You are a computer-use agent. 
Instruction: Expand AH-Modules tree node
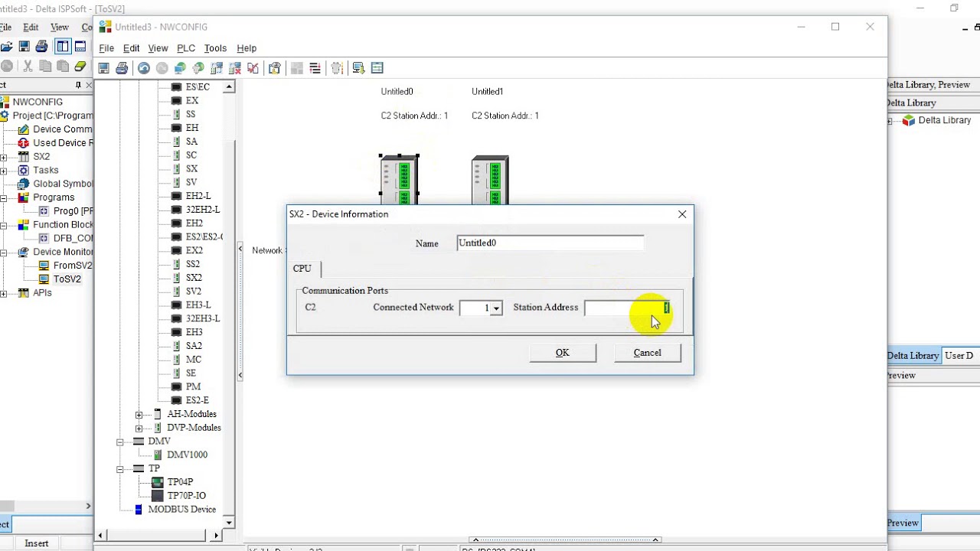(139, 415)
